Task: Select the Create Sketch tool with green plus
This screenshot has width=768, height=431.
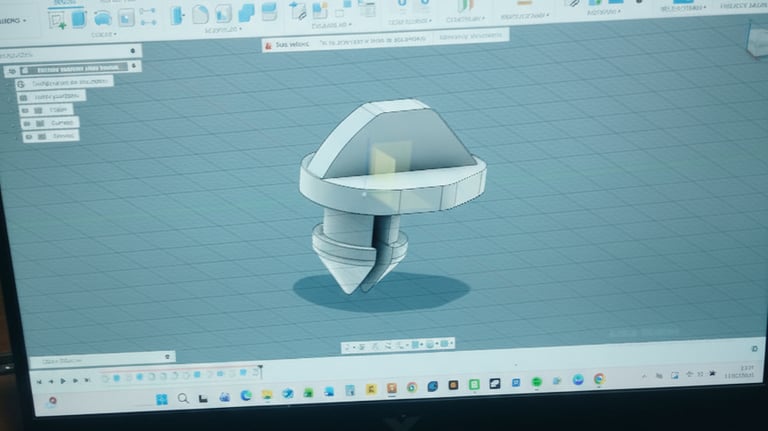Action: (58, 20)
